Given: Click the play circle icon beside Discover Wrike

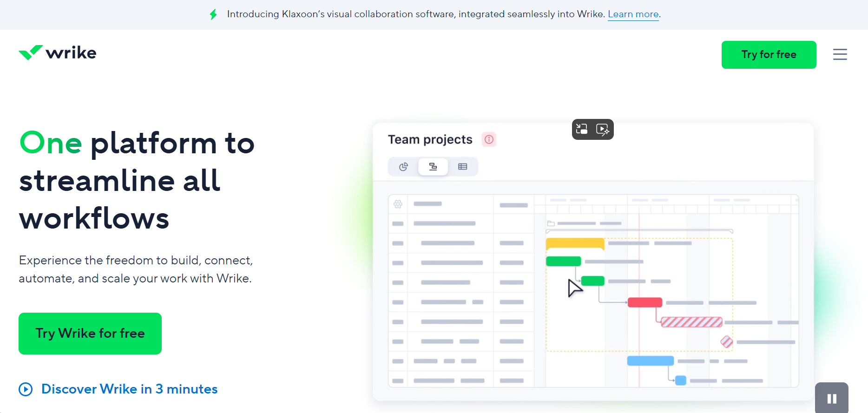Looking at the screenshot, I should coord(26,389).
